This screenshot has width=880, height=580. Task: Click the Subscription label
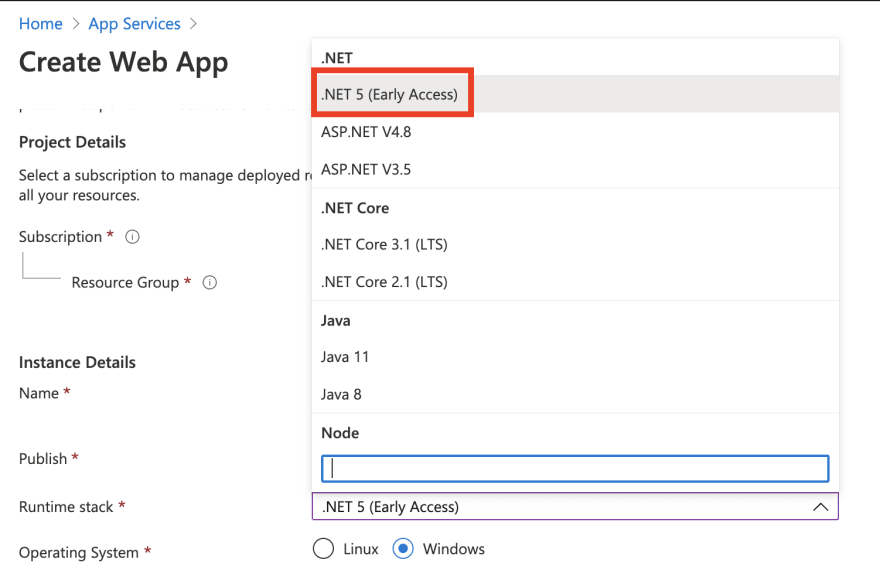tap(61, 237)
